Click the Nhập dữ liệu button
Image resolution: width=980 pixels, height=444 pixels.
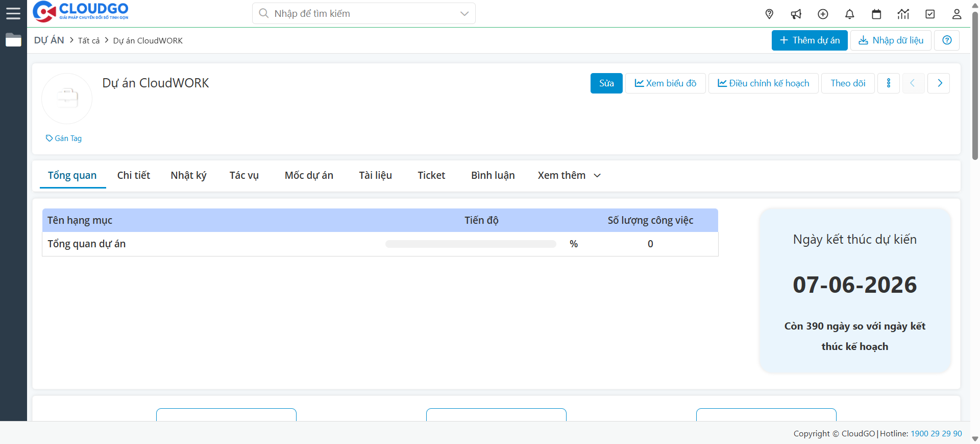pos(891,40)
